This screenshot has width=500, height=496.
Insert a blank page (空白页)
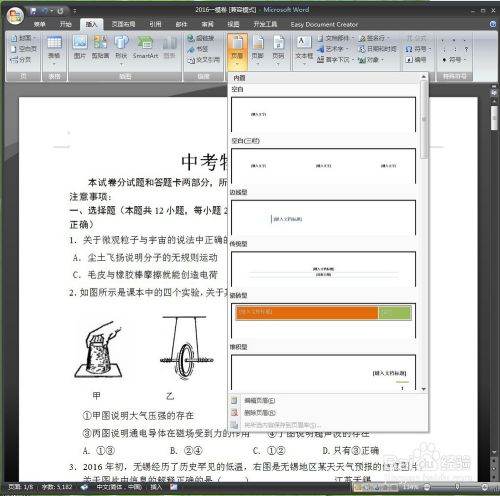[x=23, y=49]
